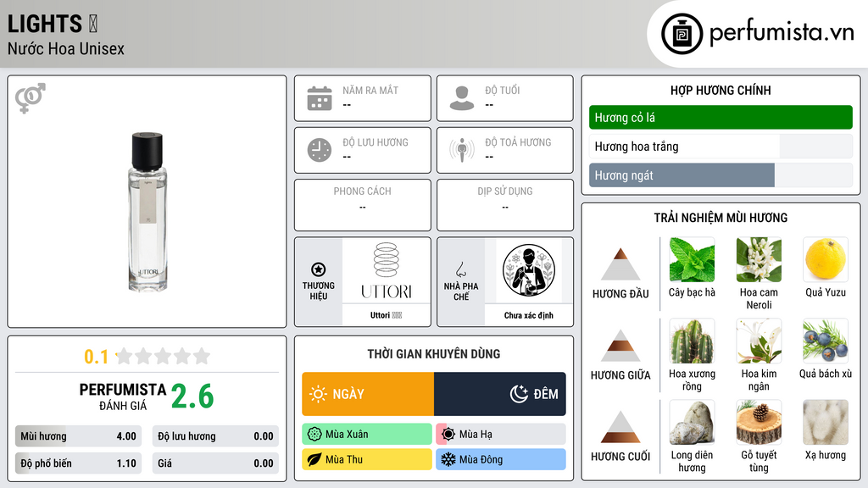Click the Mùa Hạ season bar
Viewport: 868px width, 488px height.
501,435
